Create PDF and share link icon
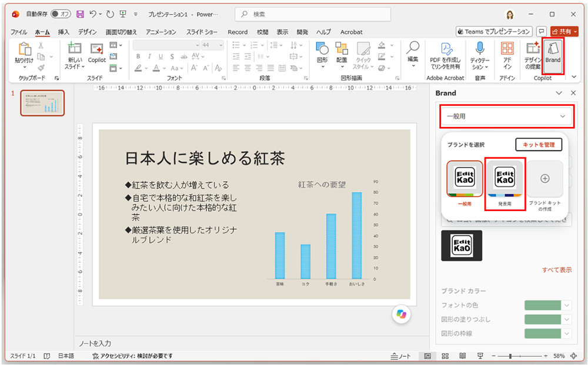Image resolution: width=588 pixels, height=365 pixels. [445, 55]
